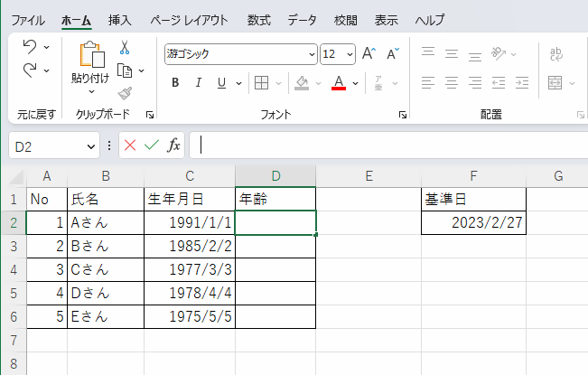Viewport: 588px width, 375px height.
Task: Open the font name dropdown
Action: coord(313,54)
